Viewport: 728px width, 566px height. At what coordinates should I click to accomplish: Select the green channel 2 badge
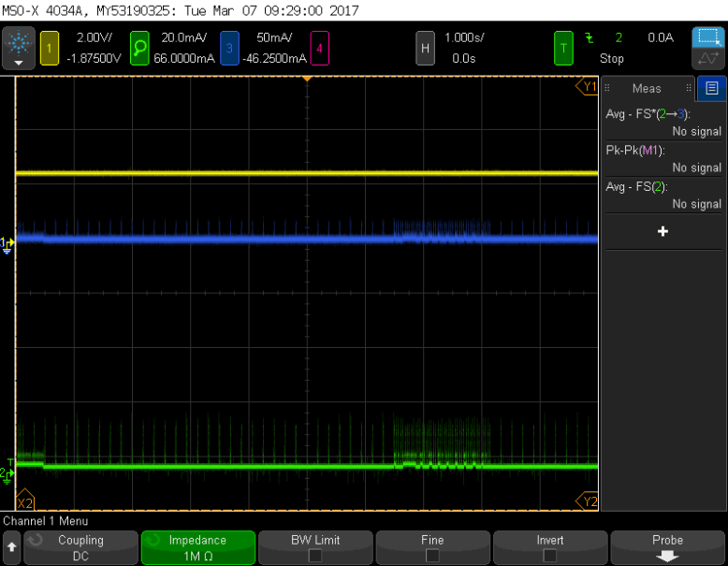click(138, 48)
